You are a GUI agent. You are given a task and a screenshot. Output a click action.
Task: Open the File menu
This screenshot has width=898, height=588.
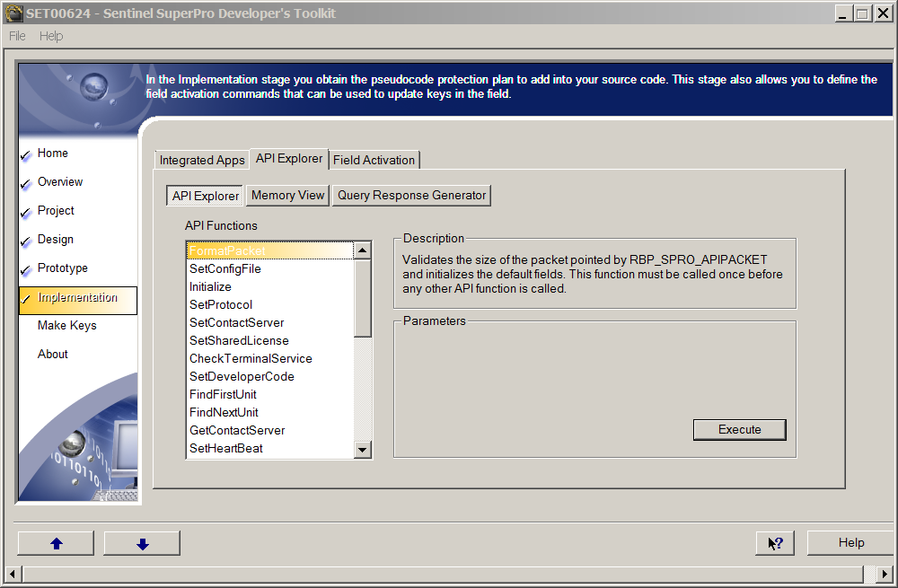(18, 36)
